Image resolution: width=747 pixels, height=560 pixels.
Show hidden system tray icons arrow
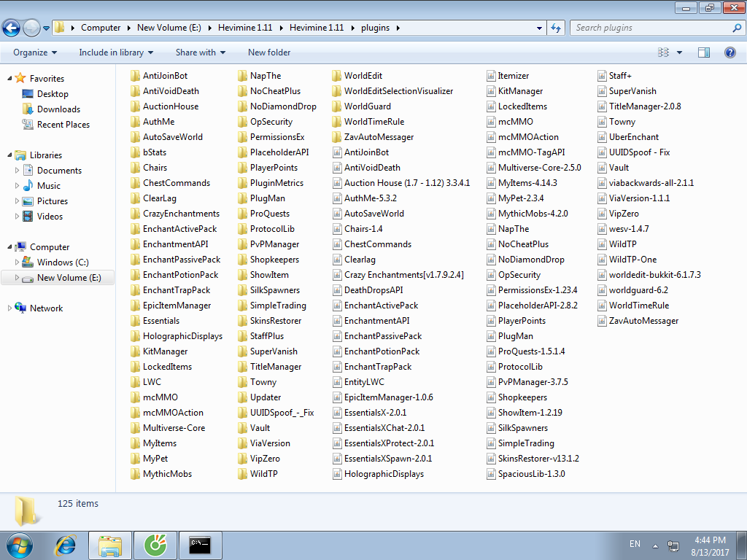click(x=655, y=545)
